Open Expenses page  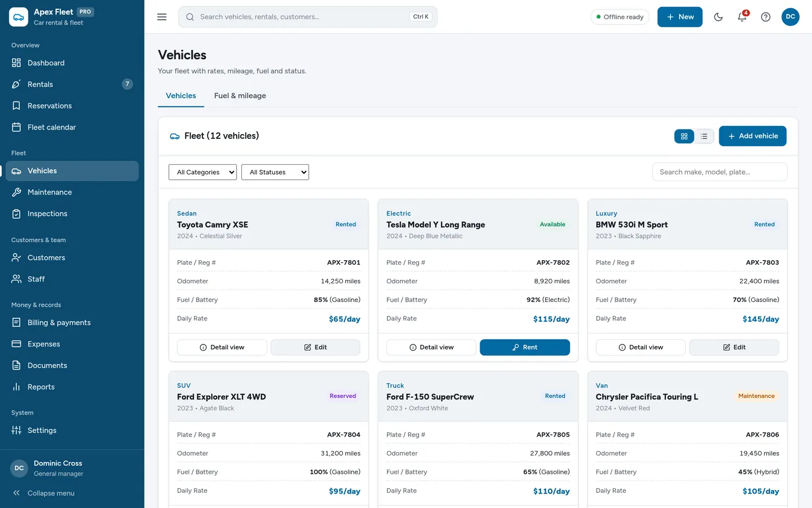pos(72,344)
